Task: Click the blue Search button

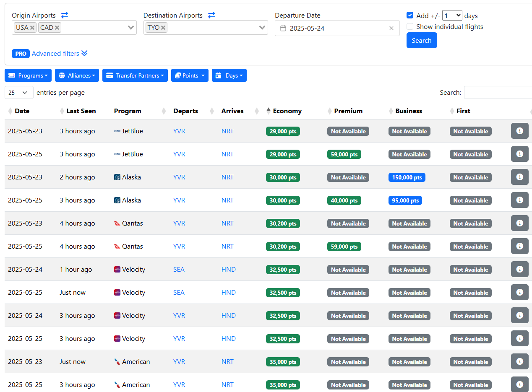Action: (422, 40)
